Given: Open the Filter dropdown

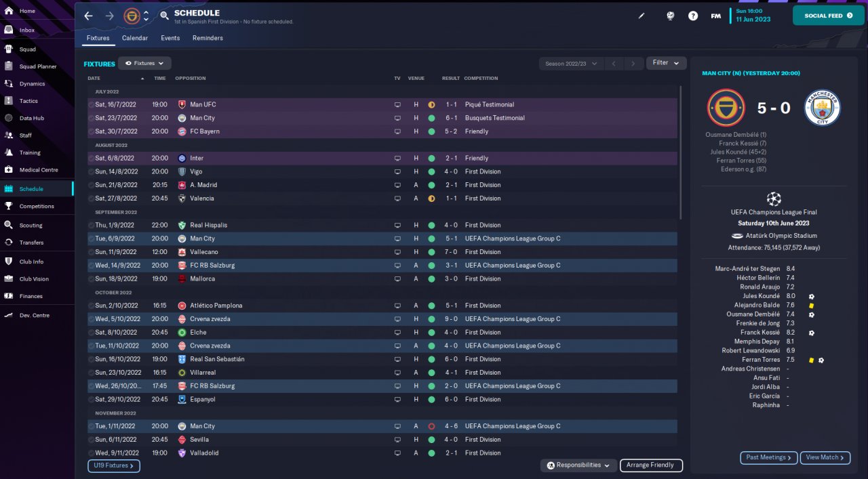Looking at the screenshot, I should click(666, 63).
